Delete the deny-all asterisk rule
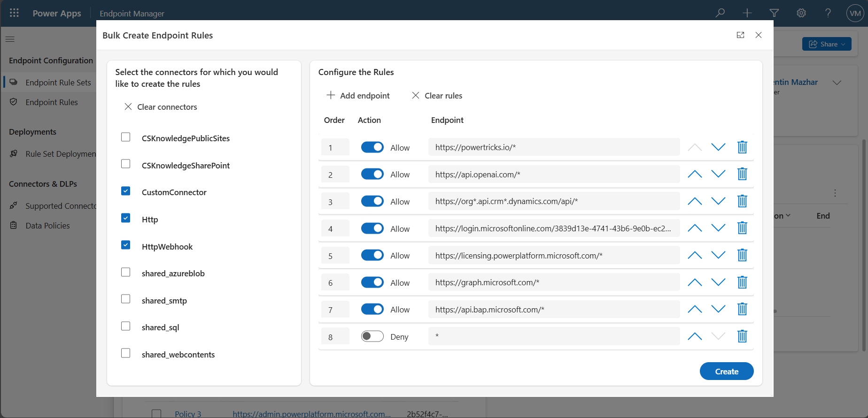 742,336
